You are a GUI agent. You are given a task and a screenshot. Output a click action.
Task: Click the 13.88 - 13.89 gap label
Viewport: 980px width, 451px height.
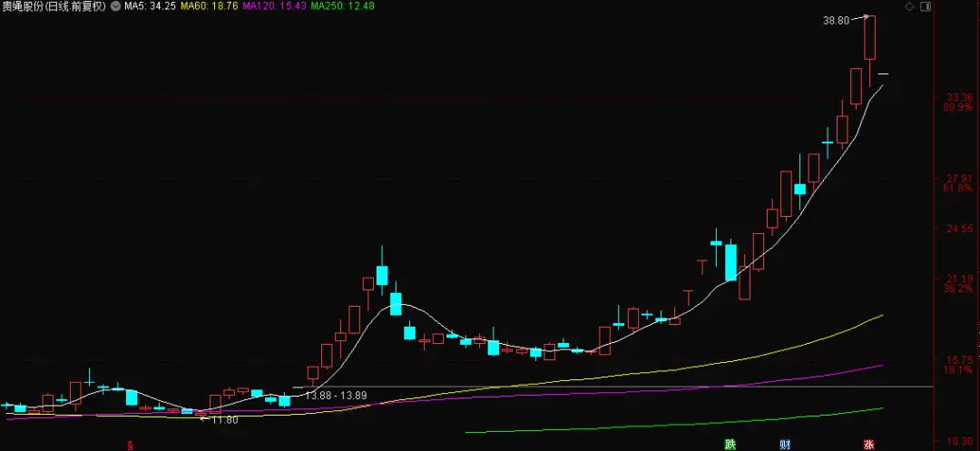336,396
